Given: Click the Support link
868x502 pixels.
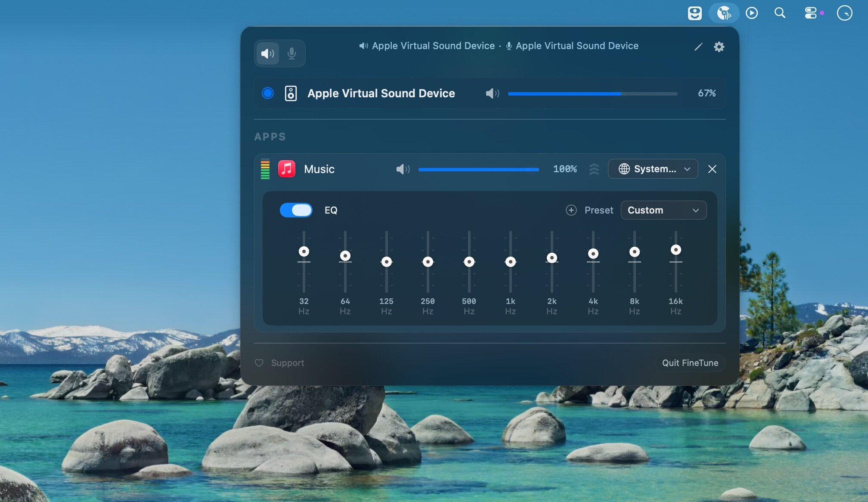Looking at the screenshot, I should pyautogui.click(x=287, y=363).
